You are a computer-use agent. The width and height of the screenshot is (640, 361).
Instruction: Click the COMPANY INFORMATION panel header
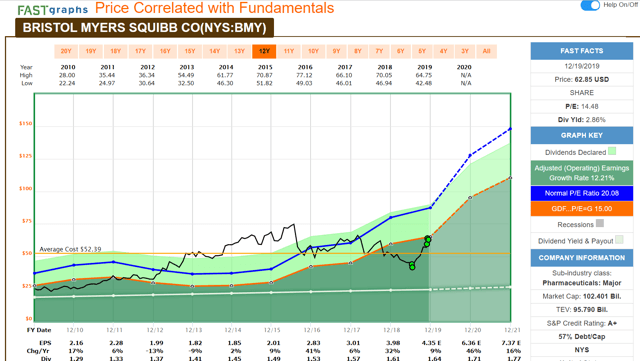pos(582,258)
